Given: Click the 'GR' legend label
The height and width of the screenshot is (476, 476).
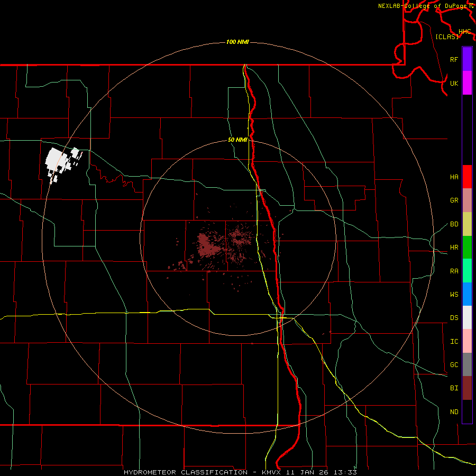Looking at the screenshot, I should 454,200.
